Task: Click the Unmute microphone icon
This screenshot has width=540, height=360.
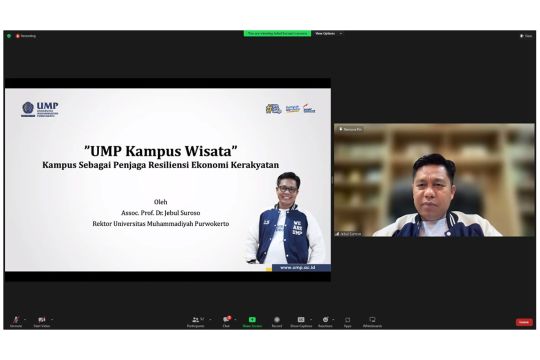Action: 16,320
